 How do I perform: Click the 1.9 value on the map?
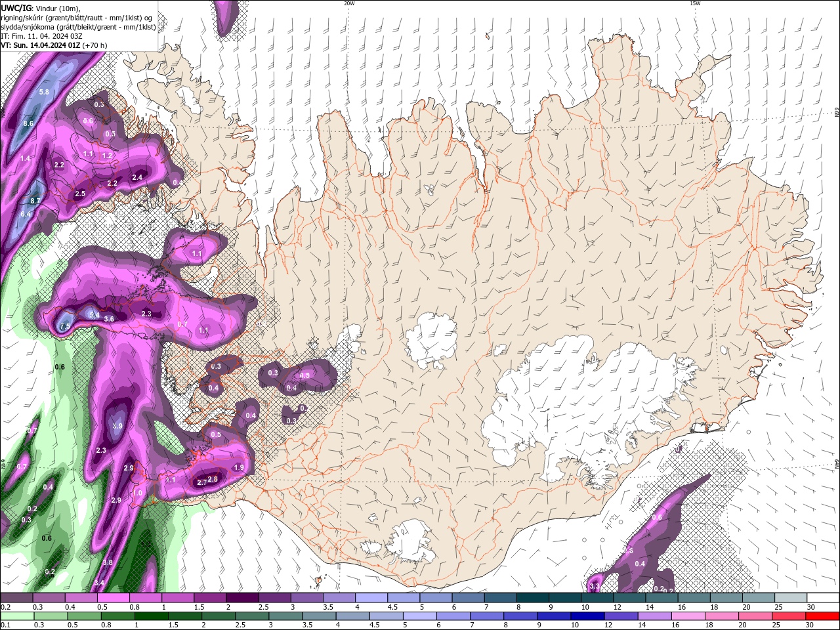[239, 467]
